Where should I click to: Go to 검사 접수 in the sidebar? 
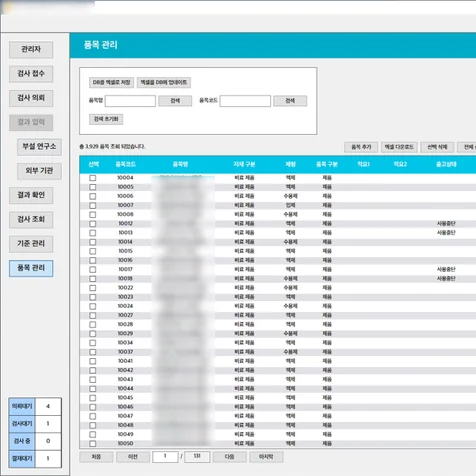[31, 74]
